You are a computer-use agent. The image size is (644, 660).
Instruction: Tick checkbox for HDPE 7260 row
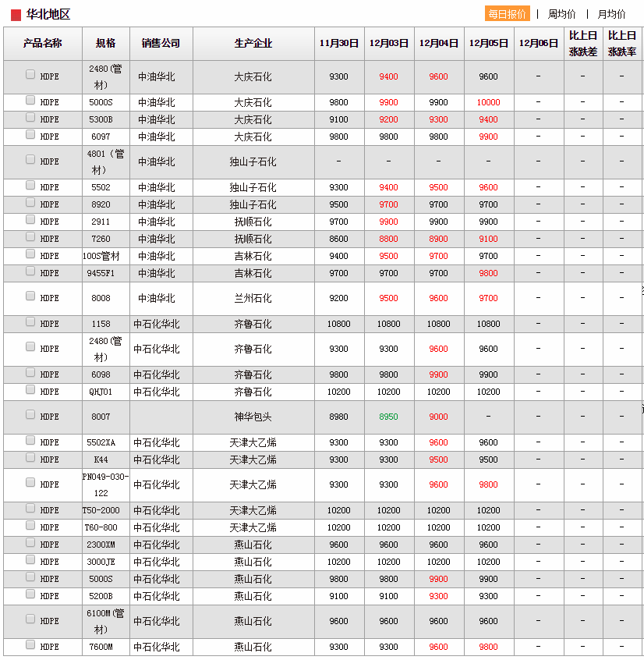(30, 236)
